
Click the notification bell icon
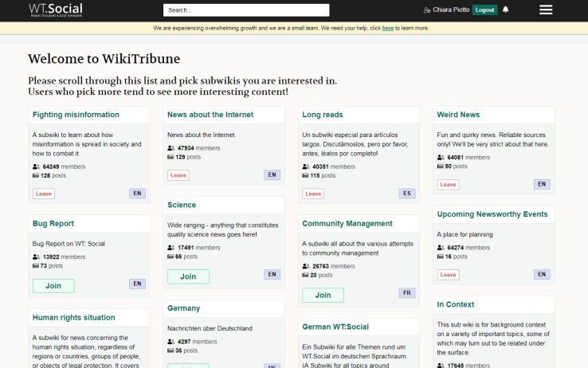tap(505, 10)
